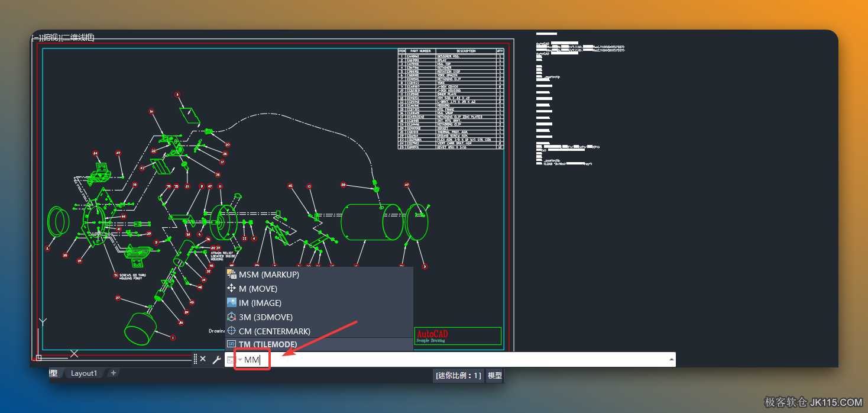868x413 pixels.
Task: Choose the CM (CENTERMARK) suggestion
Action: coord(319,331)
